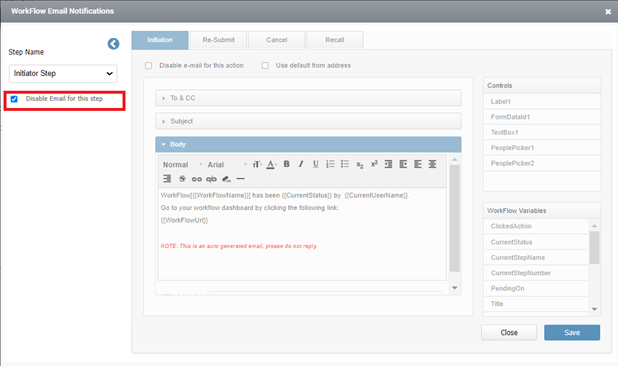Select ClickedAction workflow variable
This screenshot has height=366, width=618.
click(x=536, y=226)
